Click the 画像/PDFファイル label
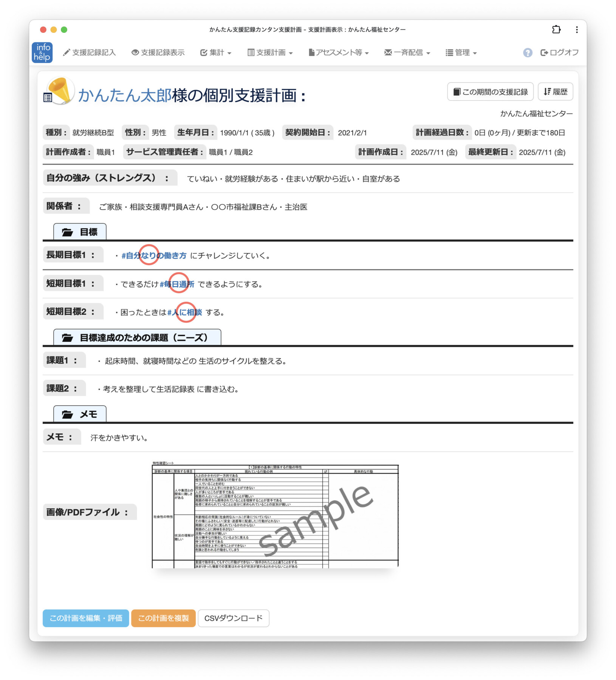This screenshot has height=680, width=616. pyautogui.click(x=90, y=512)
